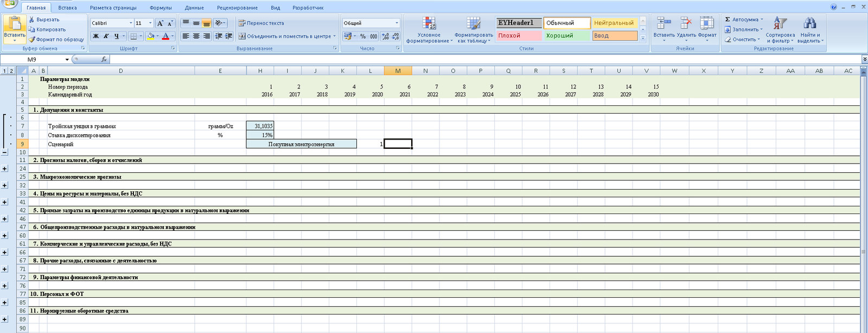Open the Данные ribbon tab

pos(194,8)
